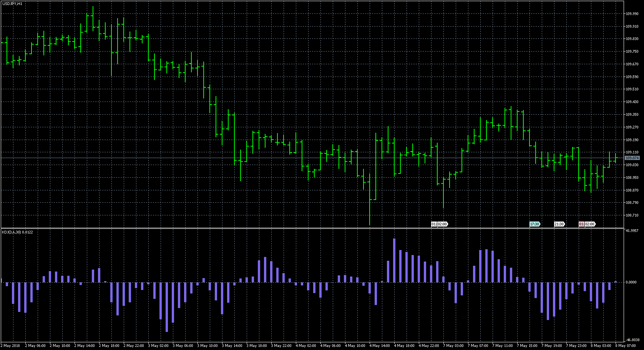Click the USDJPY,H1 chart title label

pos(12,3)
